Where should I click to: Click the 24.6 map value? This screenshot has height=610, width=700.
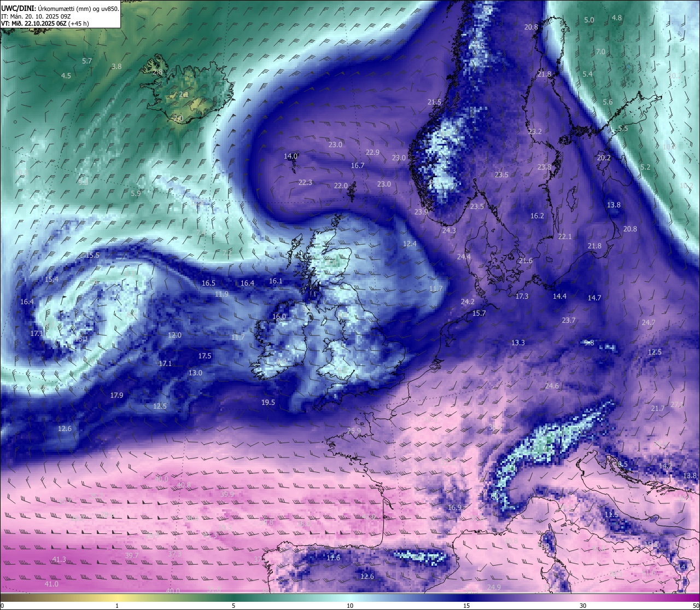pos(552,386)
